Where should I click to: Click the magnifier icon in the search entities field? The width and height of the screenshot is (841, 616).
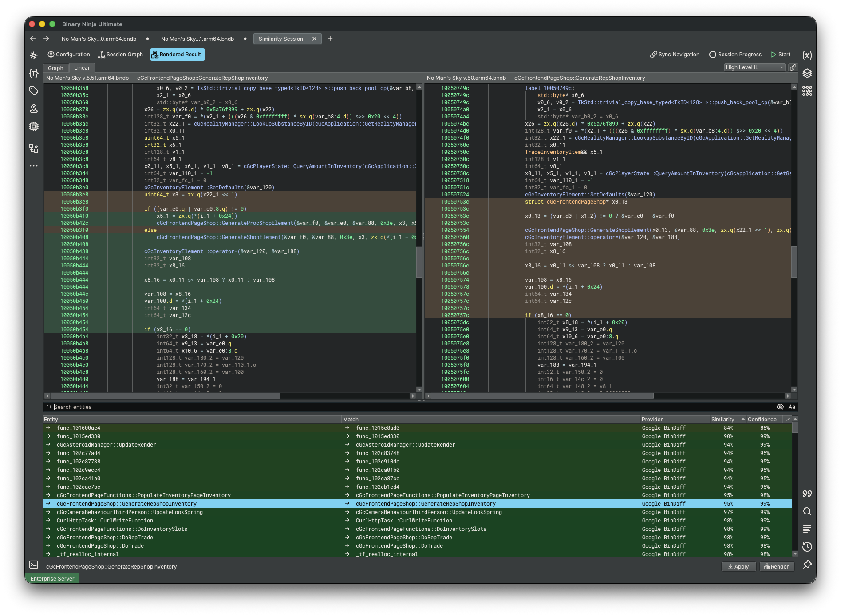coord(49,407)
